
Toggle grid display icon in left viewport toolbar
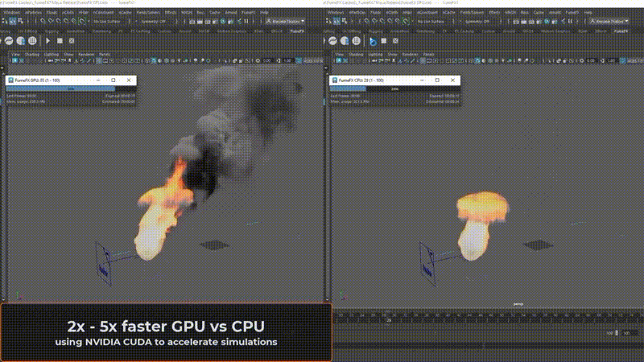pyautogui.click(x=99, y=60)
